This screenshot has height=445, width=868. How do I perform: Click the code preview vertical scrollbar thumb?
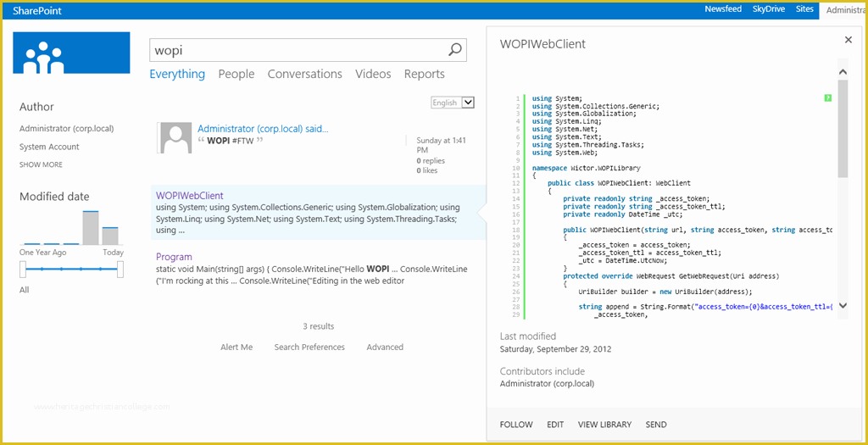[x=843, y=128]
